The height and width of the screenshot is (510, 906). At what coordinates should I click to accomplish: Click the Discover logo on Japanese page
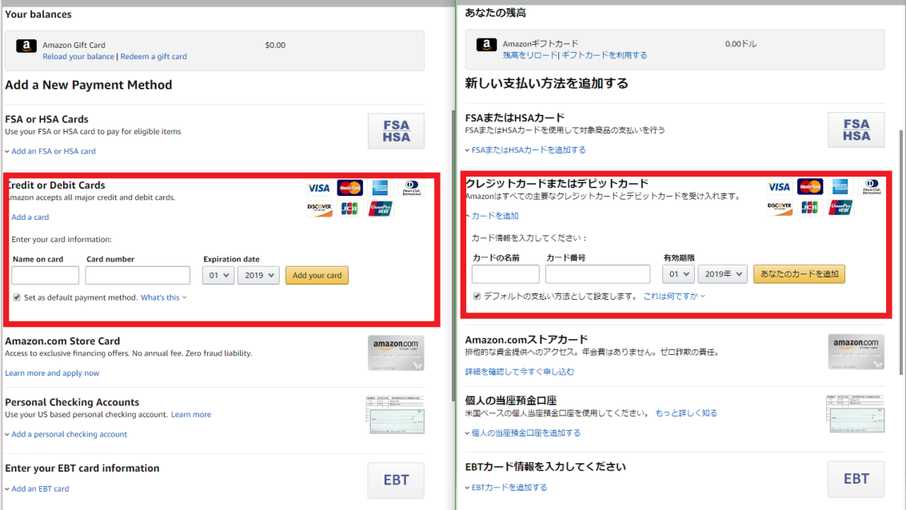[x=780, y=207]
